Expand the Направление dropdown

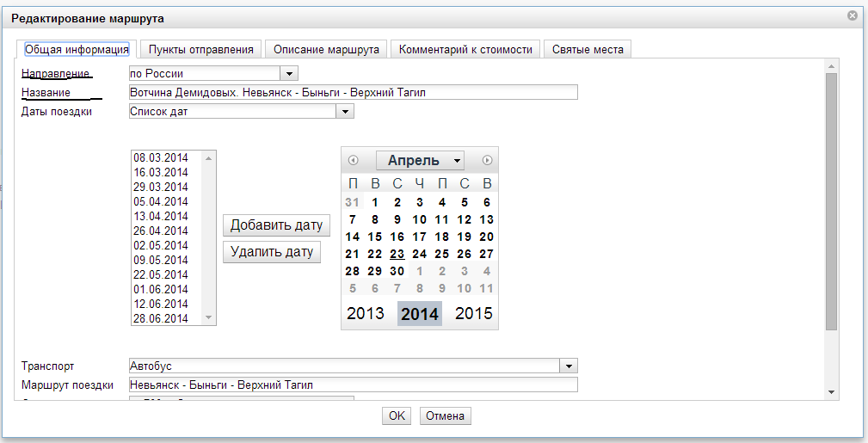point(289,74)
